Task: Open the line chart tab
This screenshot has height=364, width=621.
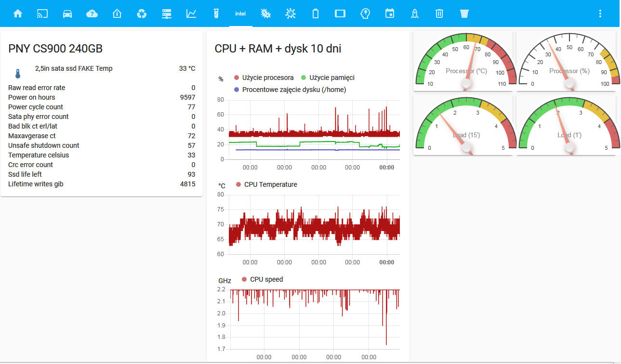Action: [x=191, y=13]
